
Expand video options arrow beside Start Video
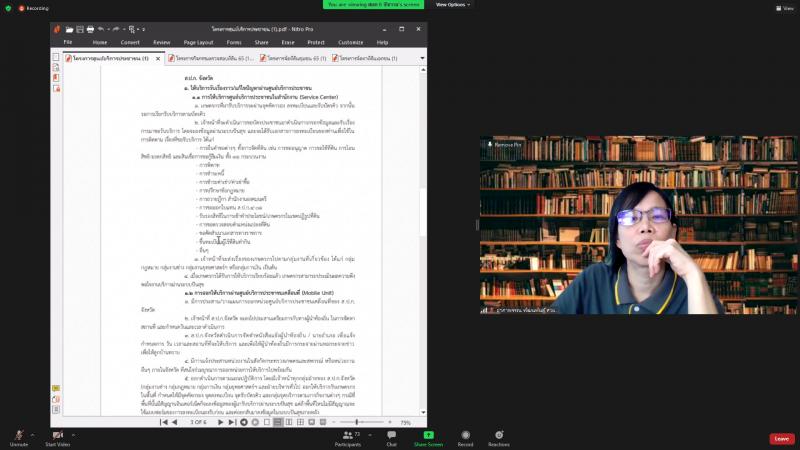(73, 435)
